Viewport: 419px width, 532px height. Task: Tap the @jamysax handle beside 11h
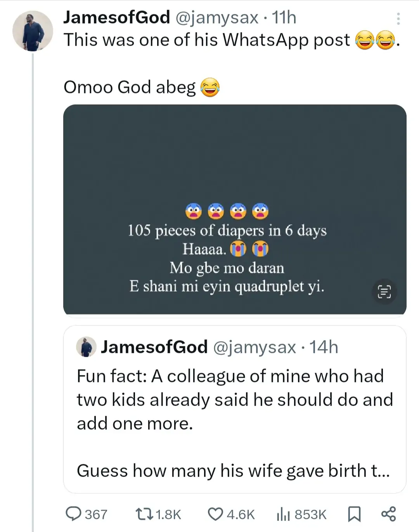click(x=217, y=17)
